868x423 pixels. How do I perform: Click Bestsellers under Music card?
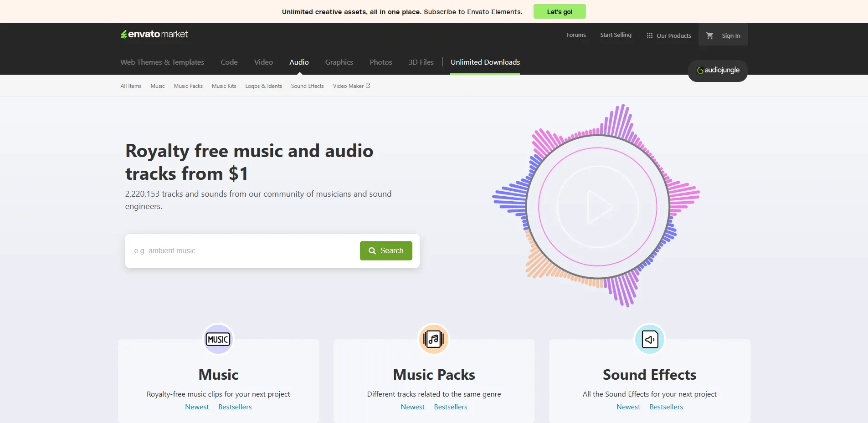235,407
